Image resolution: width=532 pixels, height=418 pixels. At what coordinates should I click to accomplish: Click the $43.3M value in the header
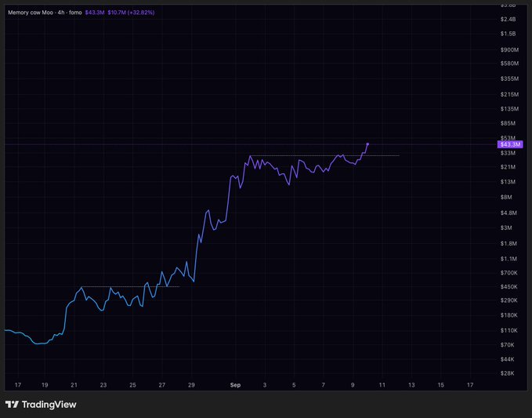point(95,13)
